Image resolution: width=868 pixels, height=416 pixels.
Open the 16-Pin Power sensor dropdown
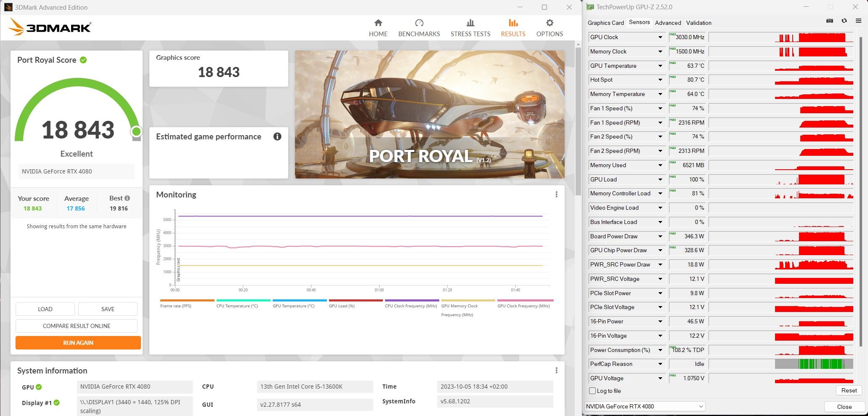[x=660, y=322]
